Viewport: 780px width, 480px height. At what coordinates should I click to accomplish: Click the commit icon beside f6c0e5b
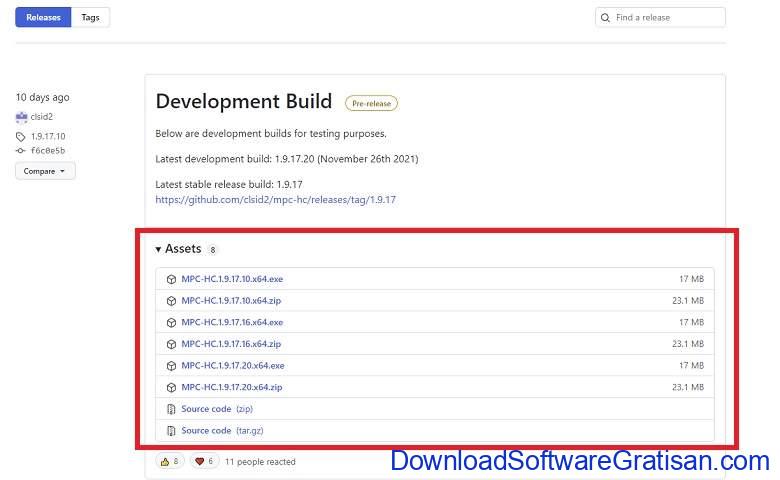[x=20, y=151]
